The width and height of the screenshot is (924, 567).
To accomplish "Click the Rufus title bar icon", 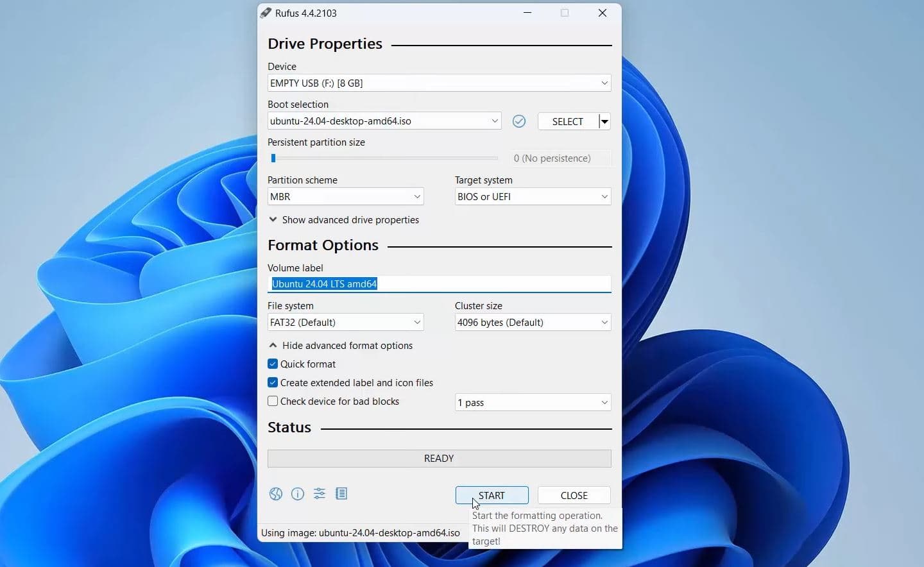I will [266, 13].
